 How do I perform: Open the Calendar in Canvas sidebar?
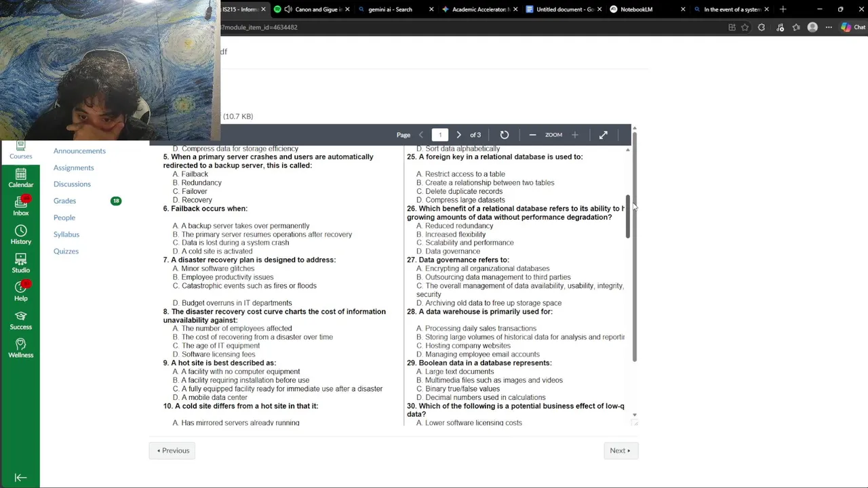point(20,178)
